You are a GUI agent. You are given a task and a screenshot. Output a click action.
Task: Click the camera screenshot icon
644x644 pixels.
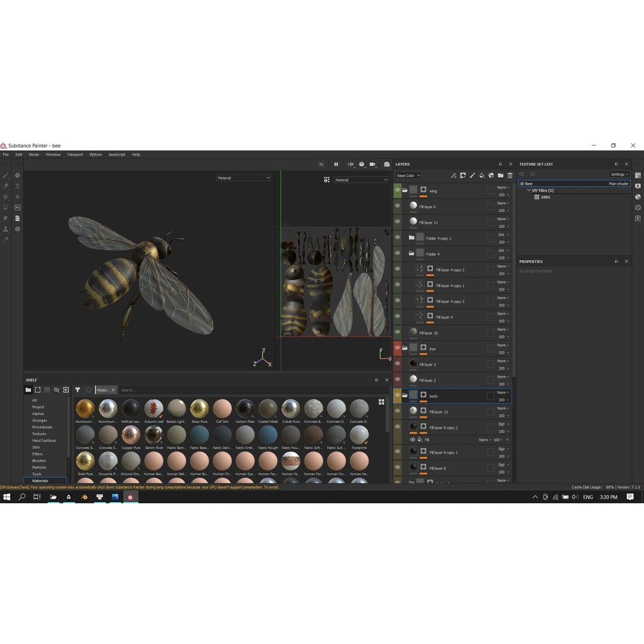[x=386, y=165]
